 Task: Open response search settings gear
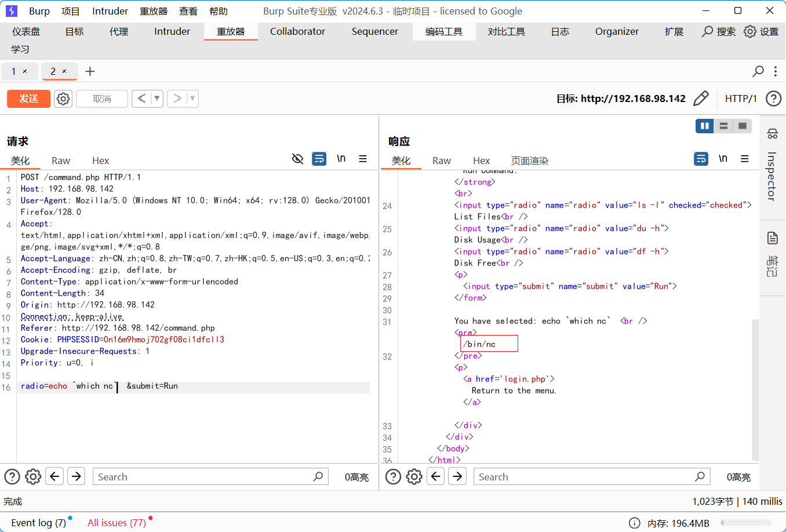point(414,476)
